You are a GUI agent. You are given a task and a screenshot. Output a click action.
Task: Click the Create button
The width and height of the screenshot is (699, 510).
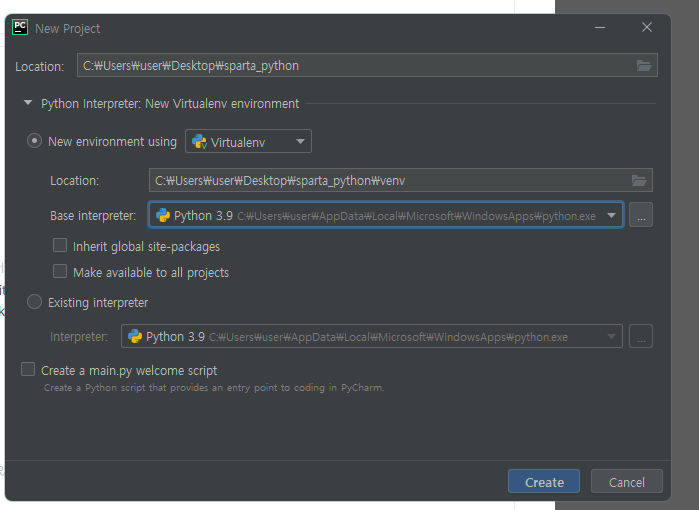coord(544,481)
